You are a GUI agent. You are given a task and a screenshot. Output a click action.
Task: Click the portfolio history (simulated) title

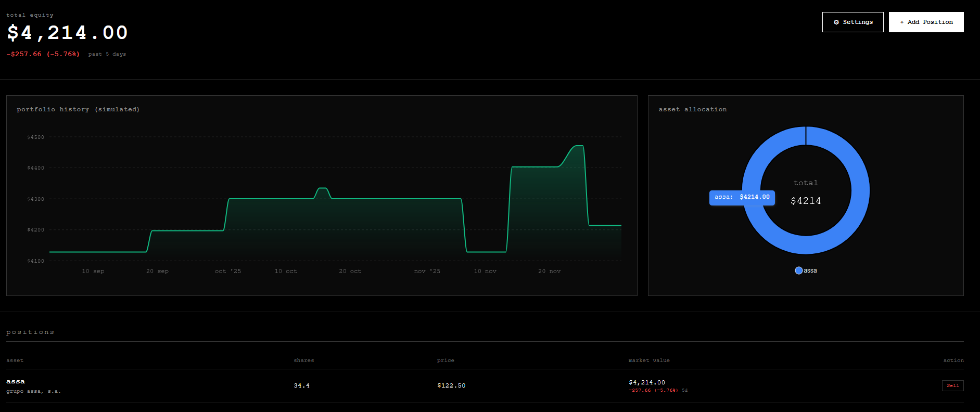[x=78, y=109]
